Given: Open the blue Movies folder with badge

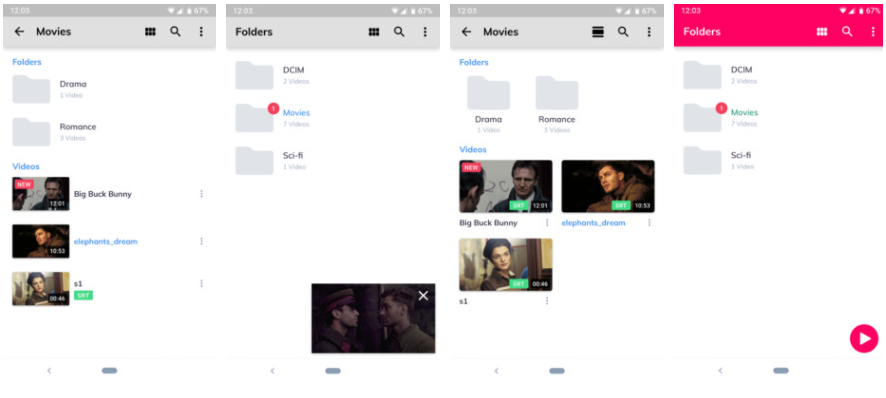Looking at the screenshot, I should [273, 118].
